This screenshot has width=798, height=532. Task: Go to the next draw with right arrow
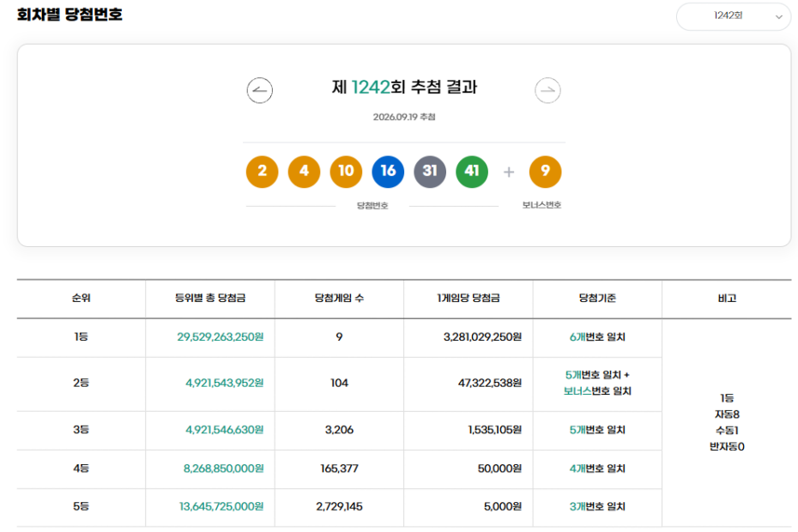click(x=547, y=91)
